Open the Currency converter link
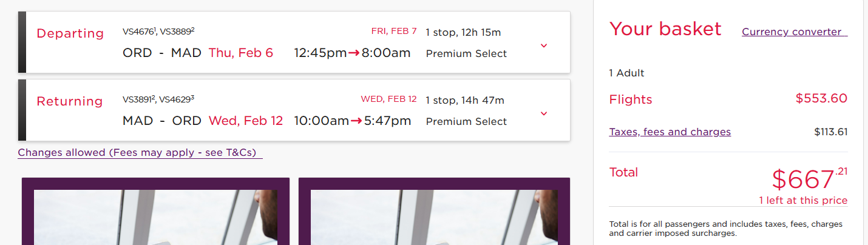 (x=794, y=32)
